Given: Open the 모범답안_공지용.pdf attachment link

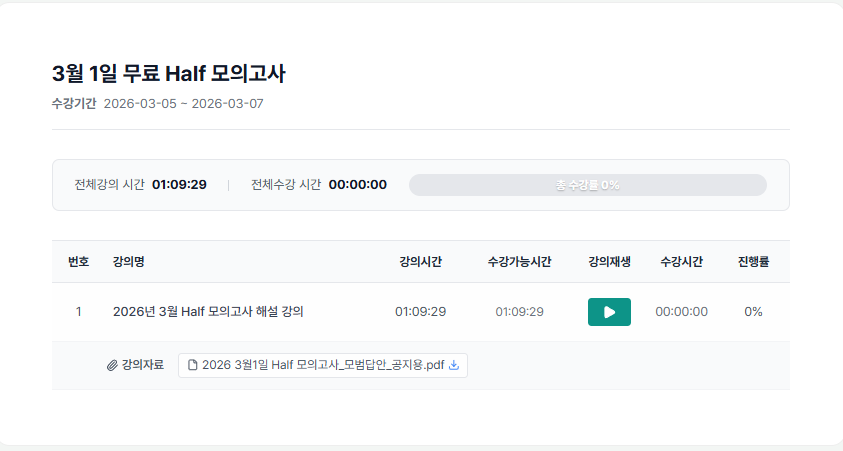Looking at the screenshot, I should (x=322, y=365).
